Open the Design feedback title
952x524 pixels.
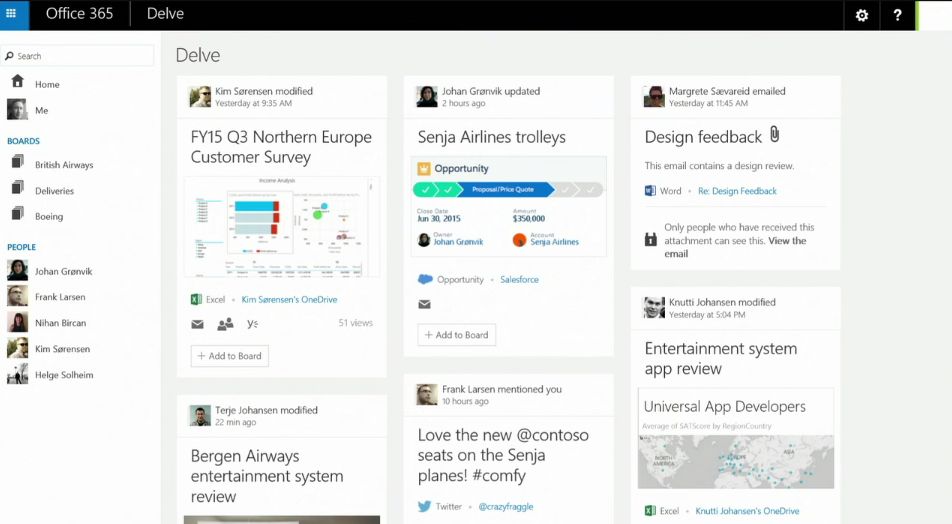[x=703, y=137]
